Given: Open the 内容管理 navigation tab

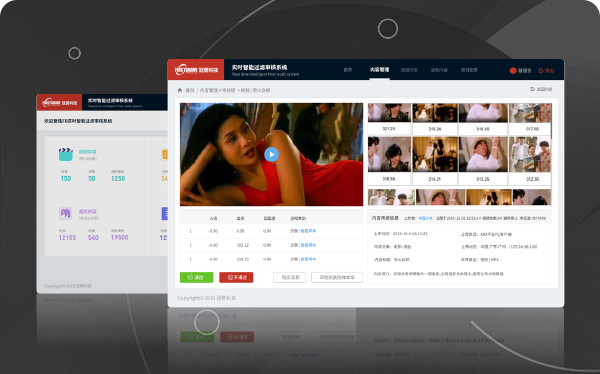Looking at the screenshot, I should click(379, 70).
